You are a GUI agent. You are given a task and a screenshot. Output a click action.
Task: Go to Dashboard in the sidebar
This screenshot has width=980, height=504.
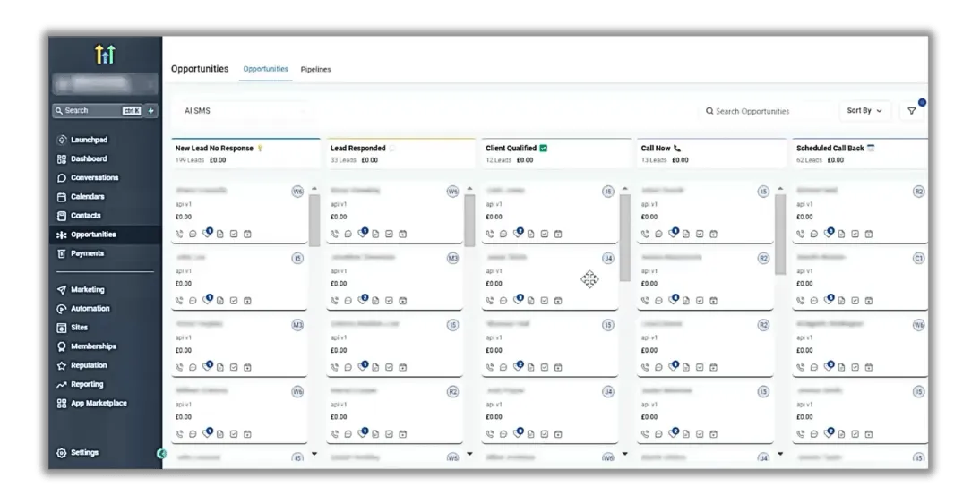point(82,158)
